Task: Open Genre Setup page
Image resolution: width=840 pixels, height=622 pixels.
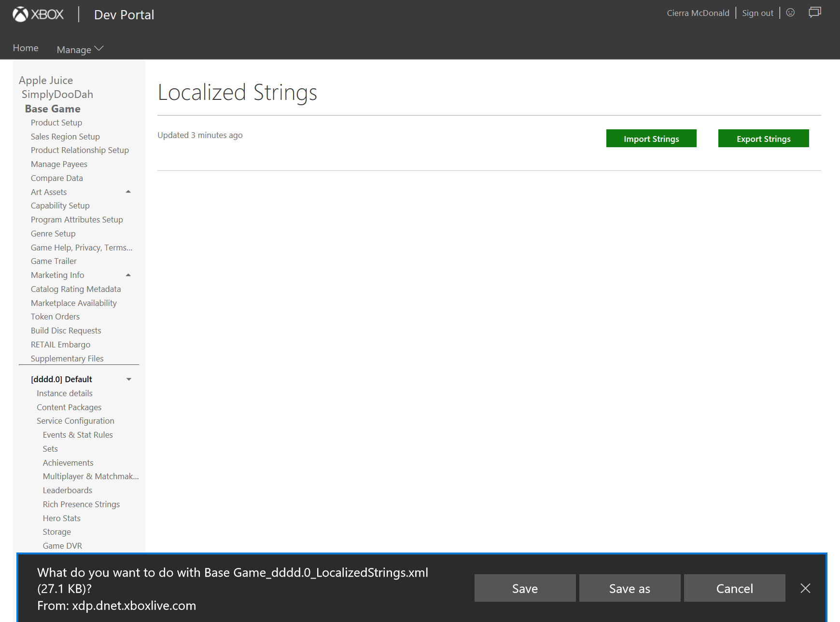Action: 53,234
